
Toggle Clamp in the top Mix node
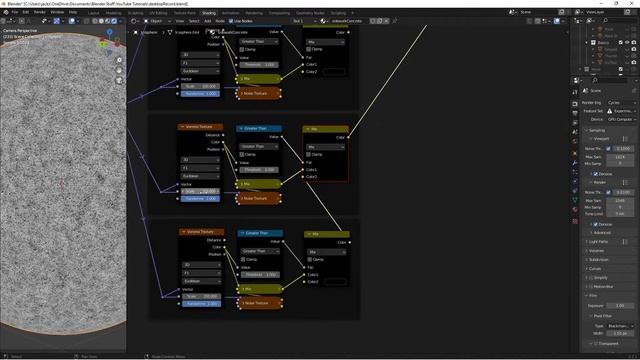click(309, 49)
